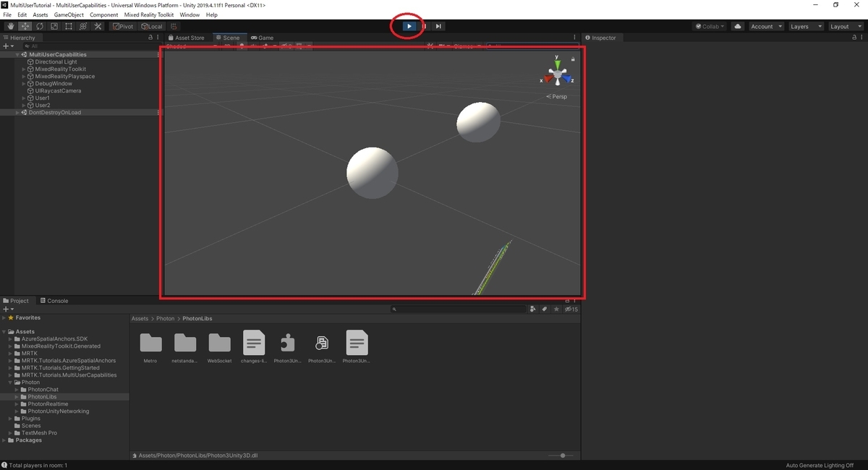
Task: Select the Scale tool
Action: [54, 27]
